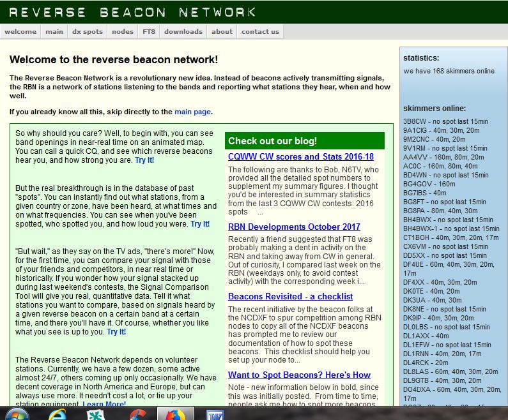Select skimmer row DK9IP

tap(438, 318)
